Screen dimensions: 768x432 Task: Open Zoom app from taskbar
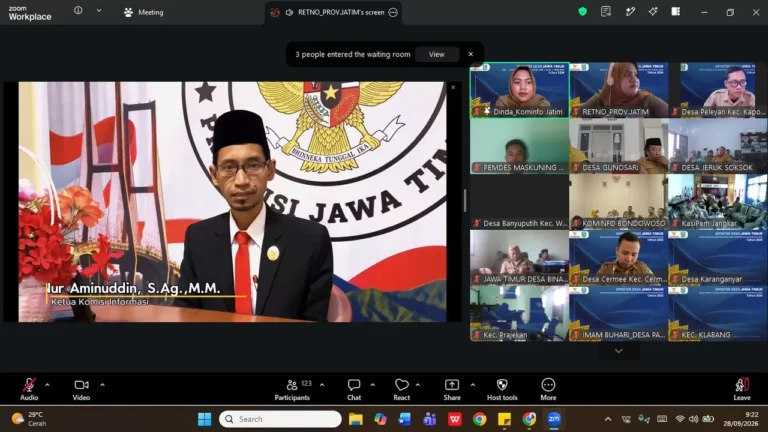click(x=554, y=419)
